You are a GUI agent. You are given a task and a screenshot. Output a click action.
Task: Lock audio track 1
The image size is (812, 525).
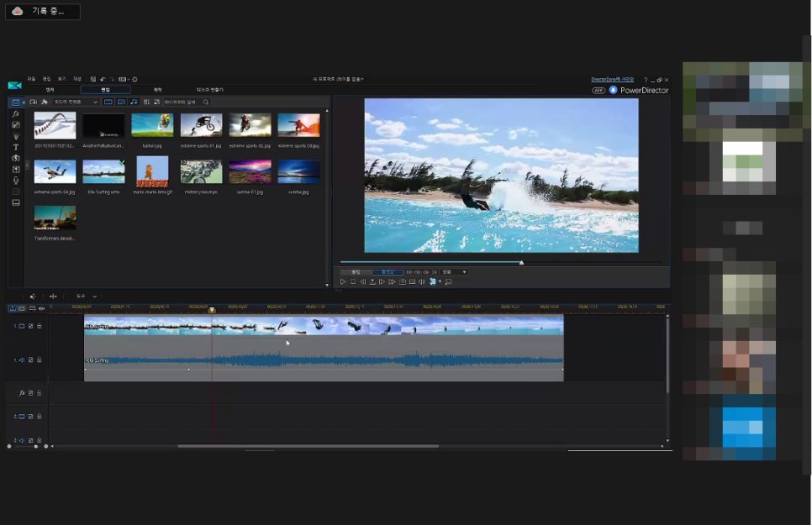pyautogui.click(x=40, y=360)
